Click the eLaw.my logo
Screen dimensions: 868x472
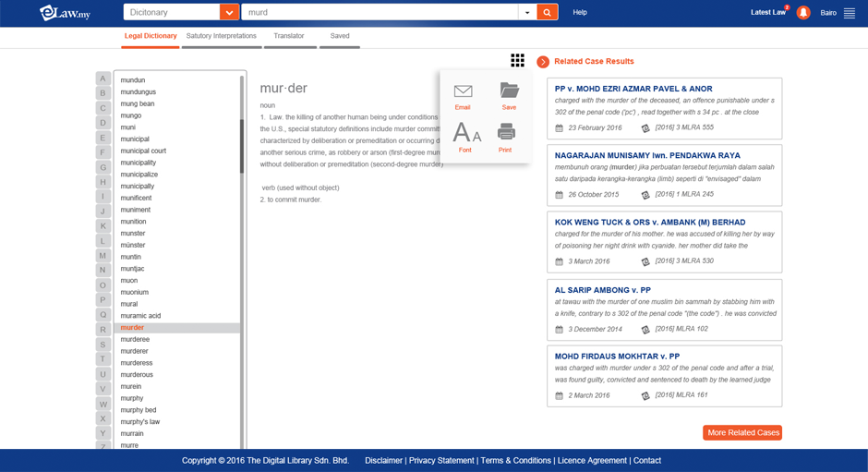pos(63,12)
